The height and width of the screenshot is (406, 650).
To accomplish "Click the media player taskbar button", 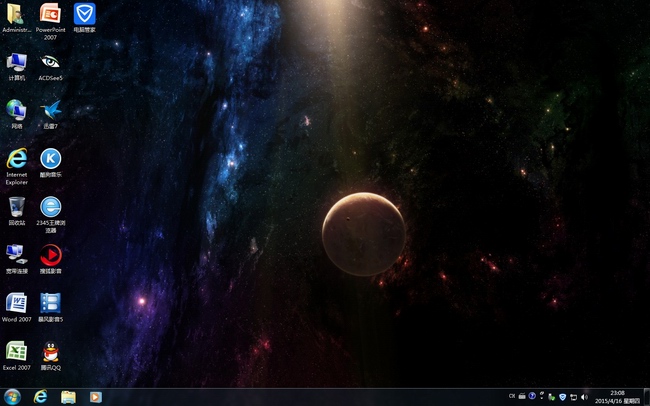I will point(96,397).
